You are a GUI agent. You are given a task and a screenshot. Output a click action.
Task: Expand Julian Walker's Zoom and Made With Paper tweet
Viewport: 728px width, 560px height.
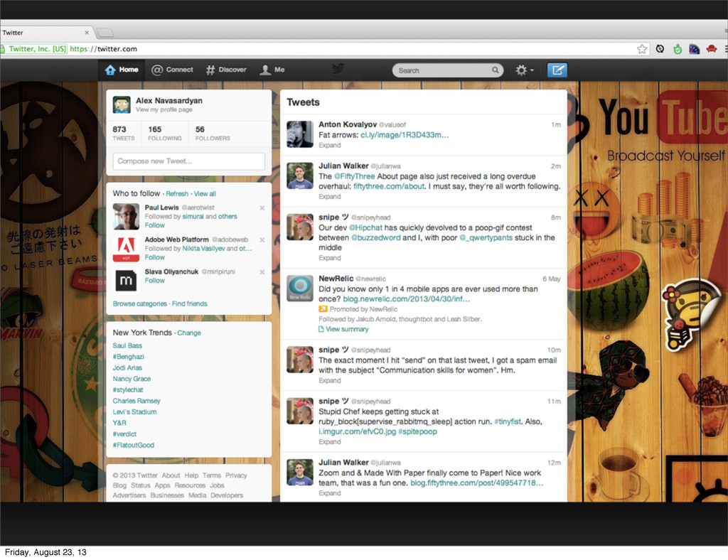point(330,493)
